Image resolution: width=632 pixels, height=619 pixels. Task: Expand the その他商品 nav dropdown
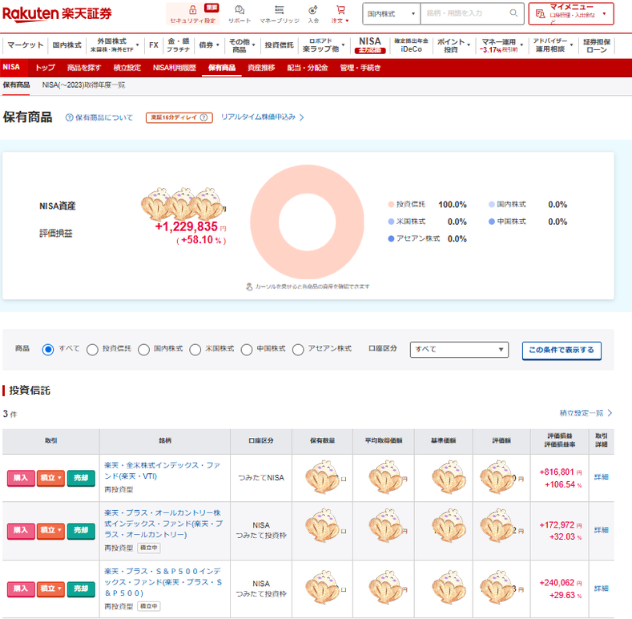254,45
